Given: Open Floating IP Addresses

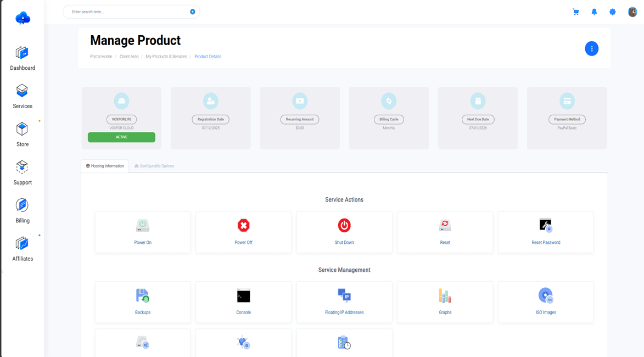Looking at the screenshot, I should (344, 296).
